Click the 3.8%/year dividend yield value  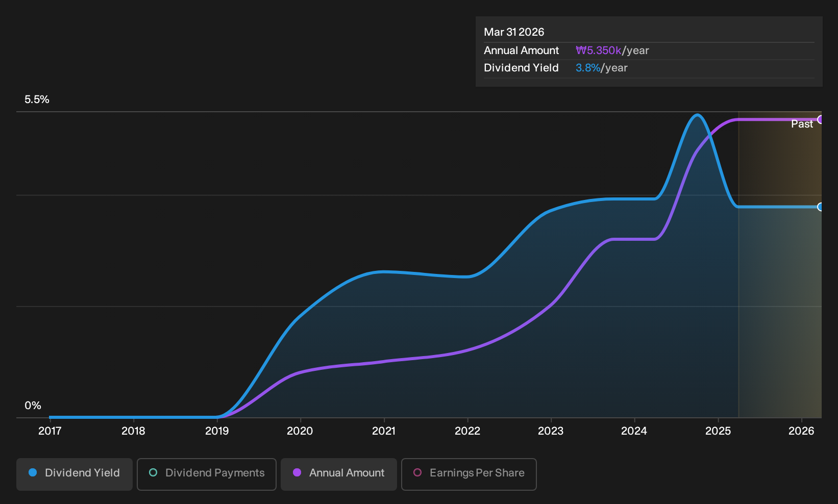tap(602, 68)
